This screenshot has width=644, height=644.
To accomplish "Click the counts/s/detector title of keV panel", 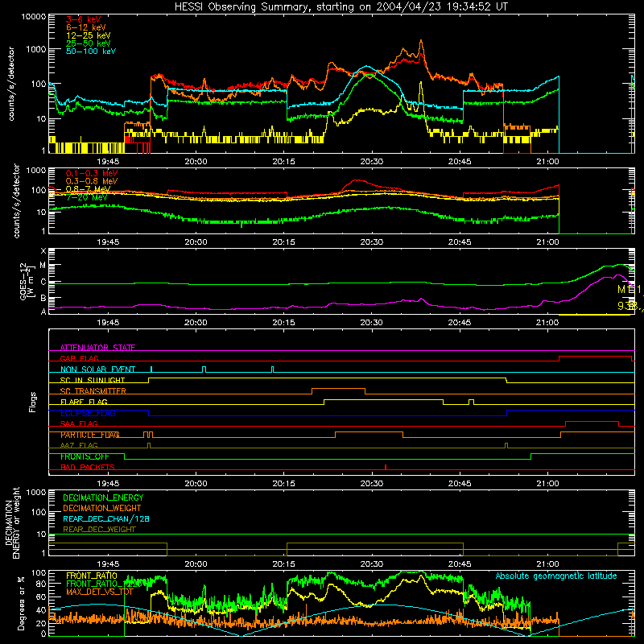I will pos(11,84).
